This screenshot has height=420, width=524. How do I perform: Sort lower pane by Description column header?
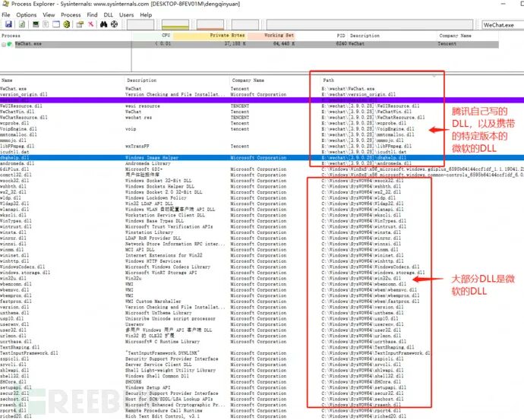click(176, 81)
